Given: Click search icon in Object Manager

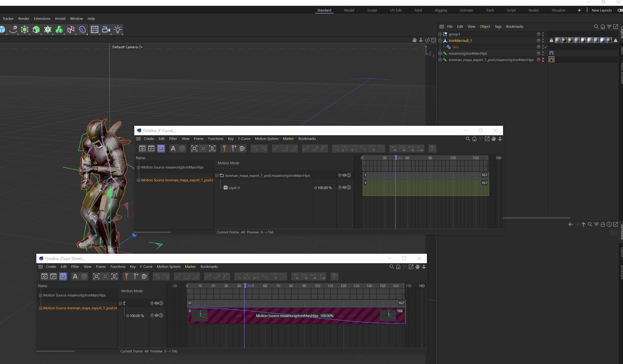Looking at the screenshot, I should (x=596, y=27).
